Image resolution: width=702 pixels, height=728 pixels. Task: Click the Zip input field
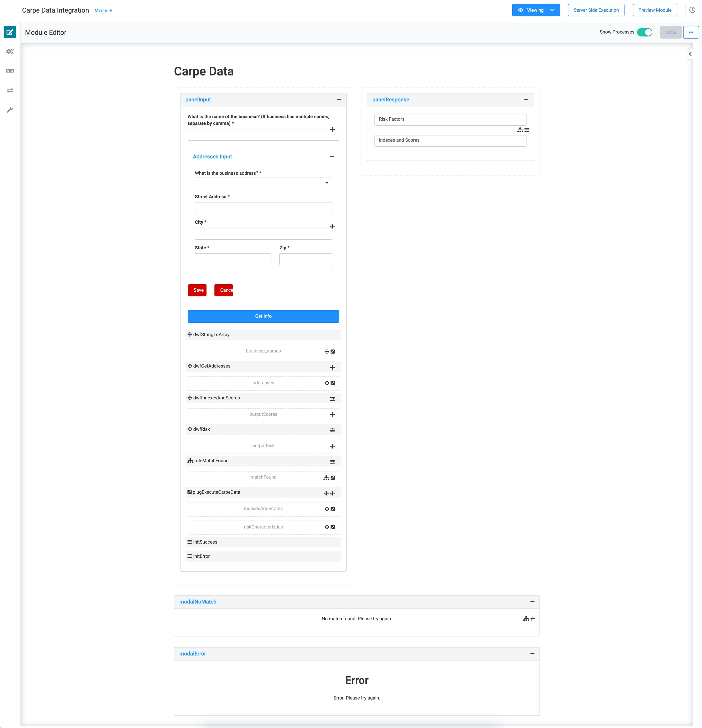(x=306, y=259)
